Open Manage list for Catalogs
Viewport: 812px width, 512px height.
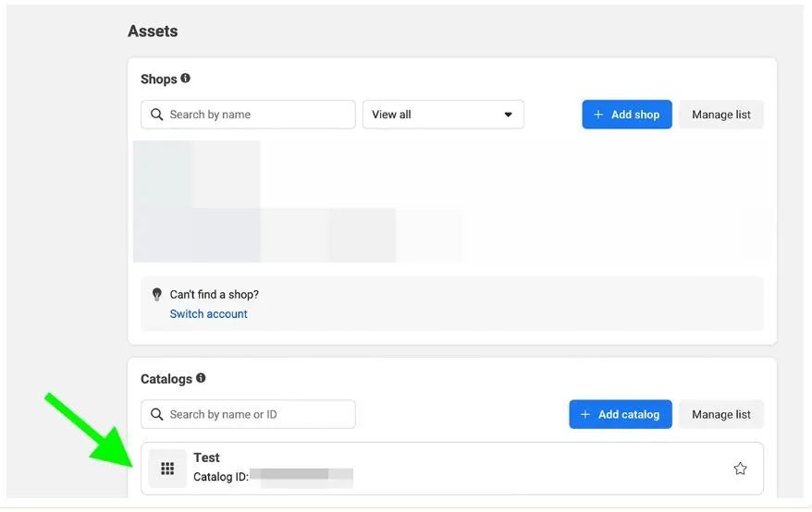(x=721, y=414)
